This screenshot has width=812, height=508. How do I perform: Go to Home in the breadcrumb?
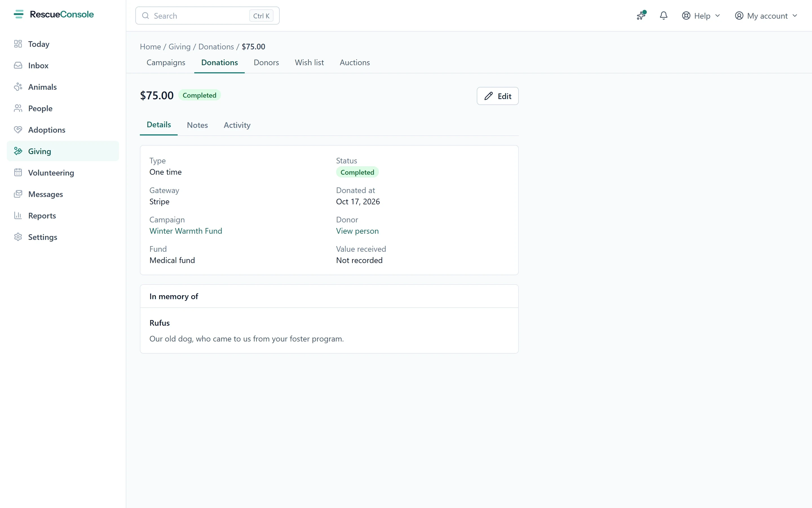150,47
